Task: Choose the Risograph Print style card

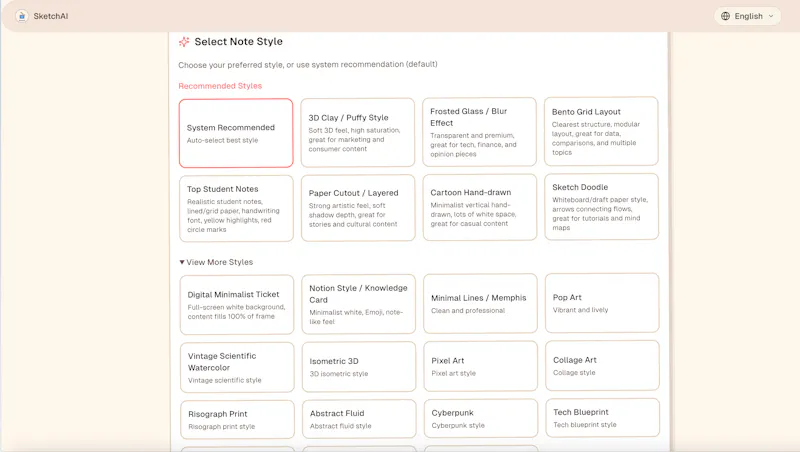Action: point(237,419)
